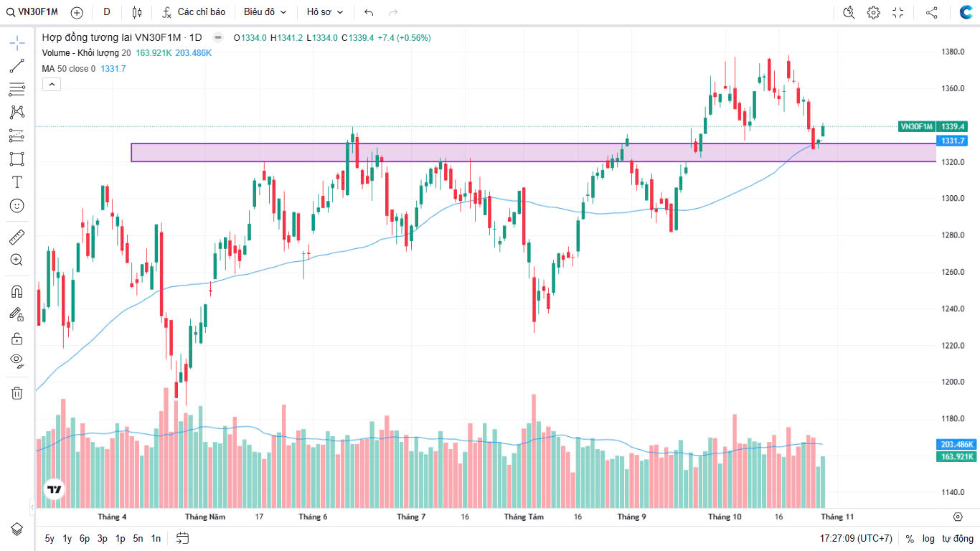This screenshot has width=980, height=551.
Task: Activate the magnet snap mode
Action: [x=17, y=291]
